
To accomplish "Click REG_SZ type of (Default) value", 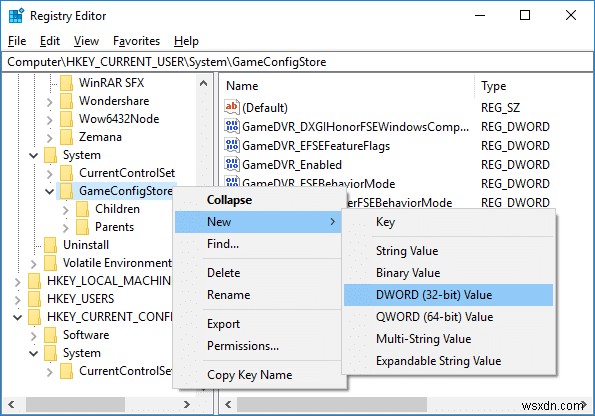I will pyautogui.click(x=500, y=108).
